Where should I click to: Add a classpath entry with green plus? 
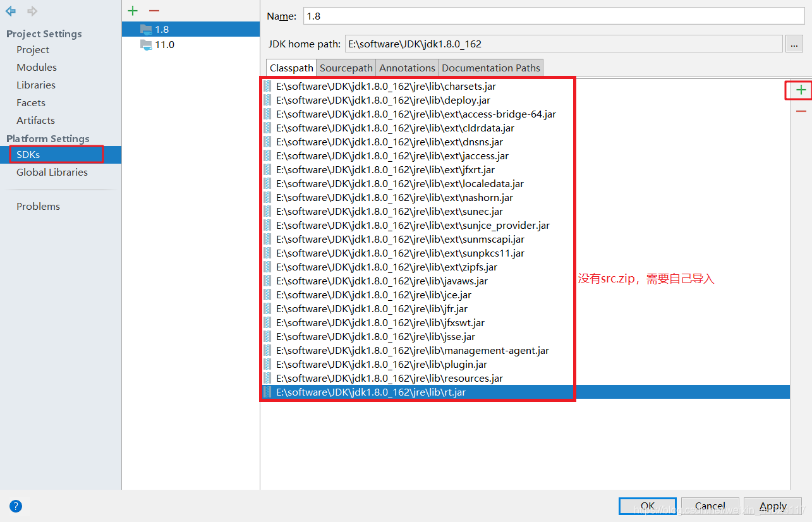[801, 90]
